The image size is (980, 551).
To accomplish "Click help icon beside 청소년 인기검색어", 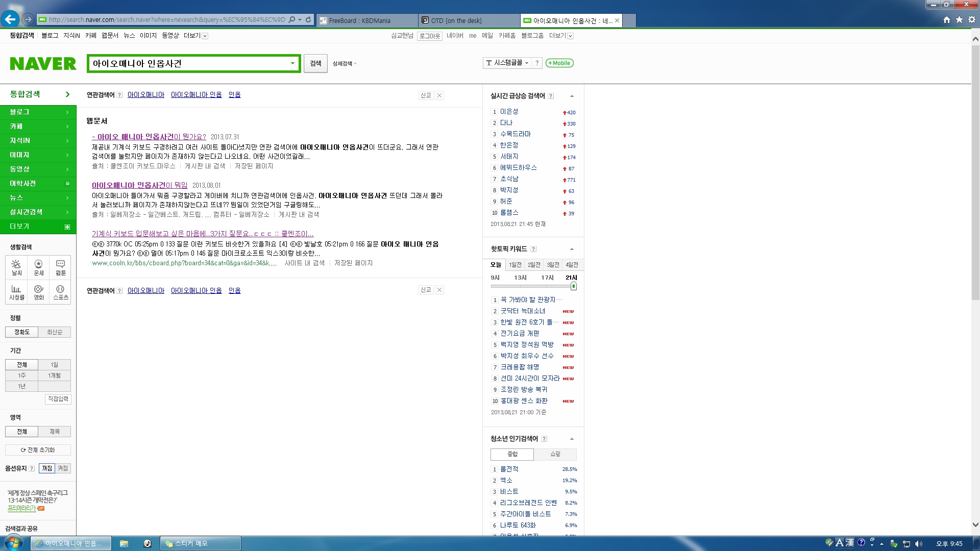I will coord(544,439).
